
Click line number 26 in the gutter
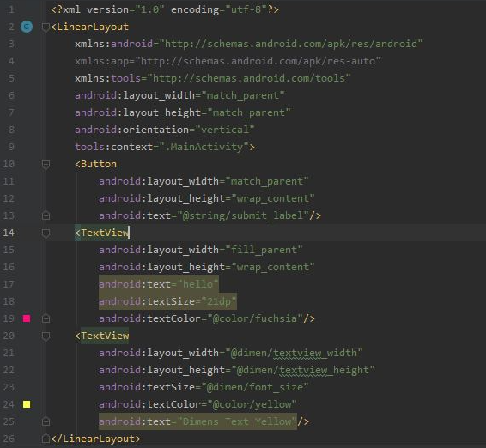click(x=9, y=439)
